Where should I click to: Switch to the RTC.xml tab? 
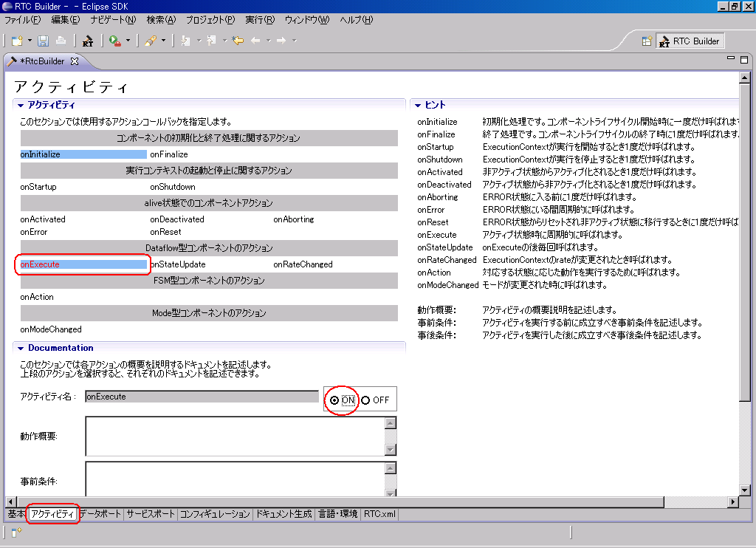pos(379,514)
